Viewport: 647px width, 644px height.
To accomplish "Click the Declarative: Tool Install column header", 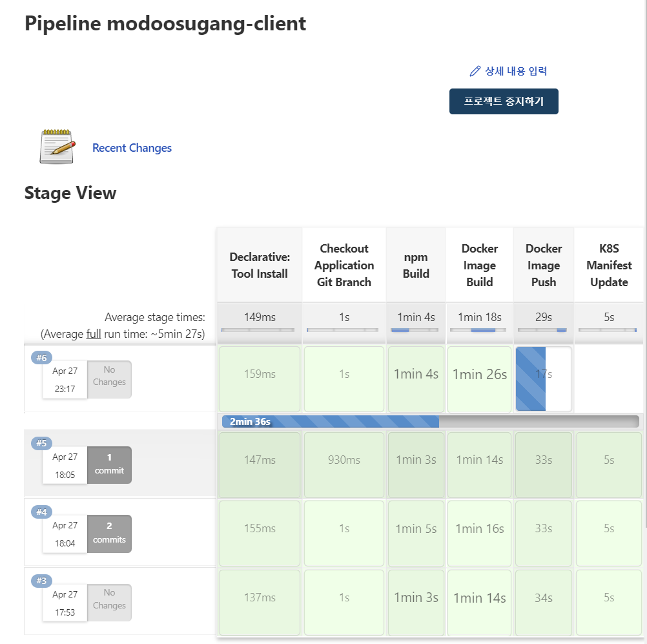I will click(x=260, y=265).
